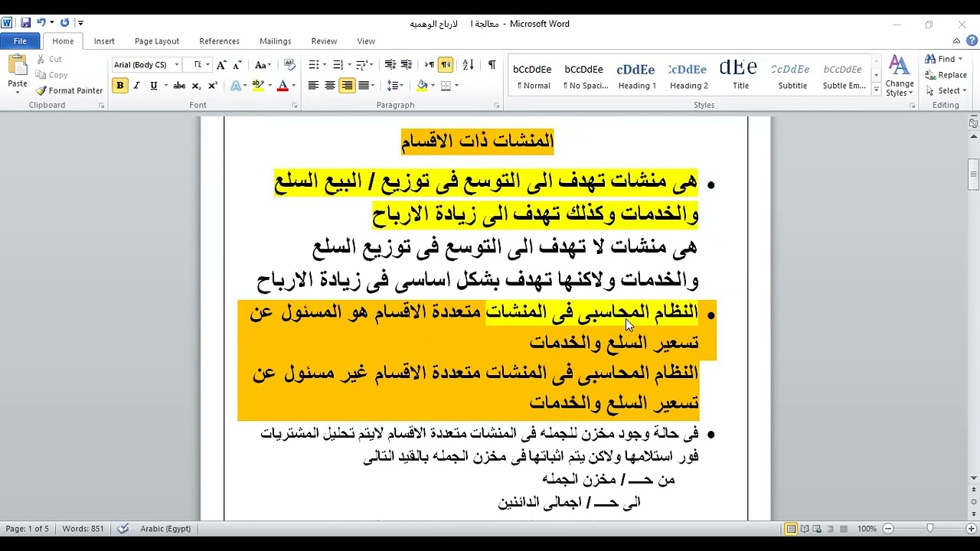
Task: Zoom out with the minus button
Action: (888, 529)
